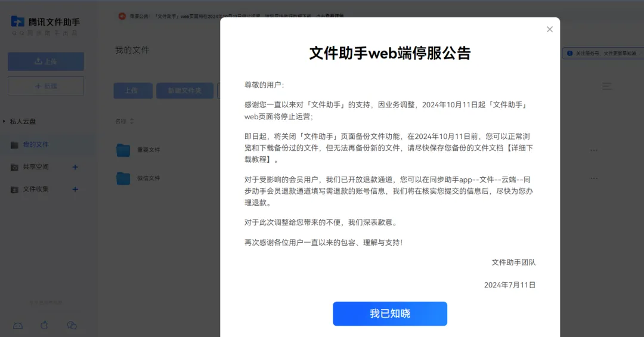Click the red 重要公告 notice icon
The width and height of the screenshot is (644, 337).
pos(122,16)
